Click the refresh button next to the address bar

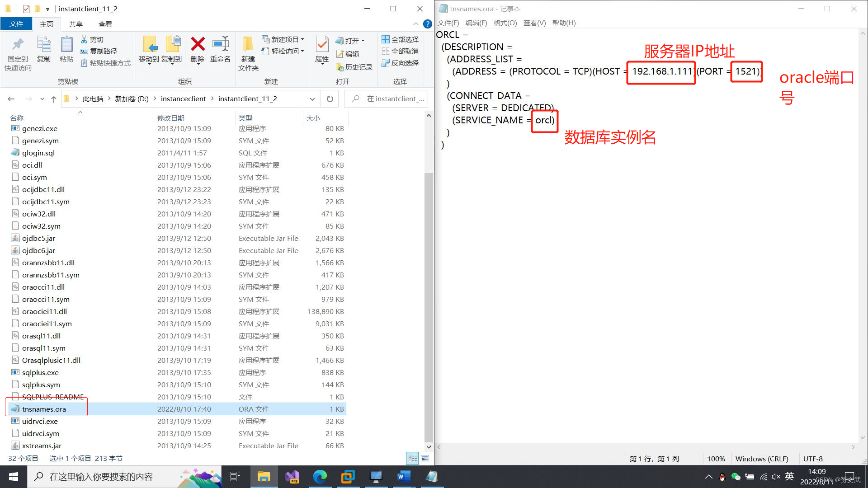tap(330, 99)
